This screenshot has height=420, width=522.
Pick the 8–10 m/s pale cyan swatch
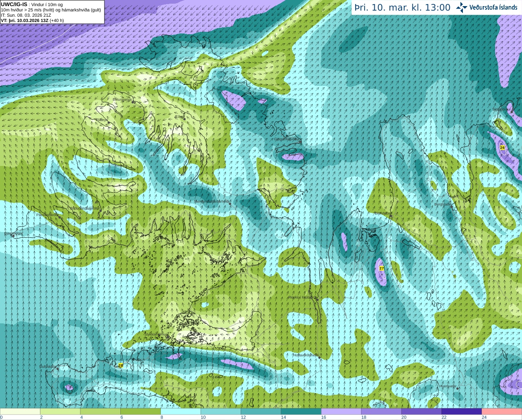tap(181, 411)
